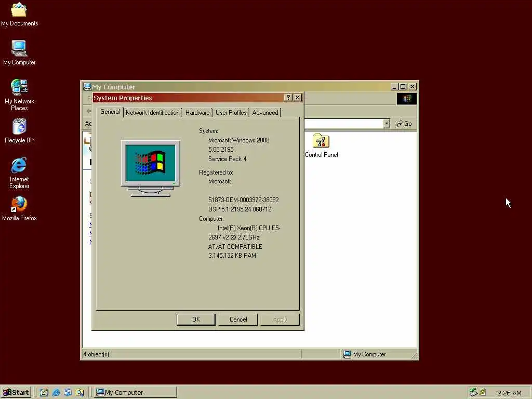
Task: Click the Show Desktop quick launch icon
Action: pyautogui.click(x=44, y=393)
